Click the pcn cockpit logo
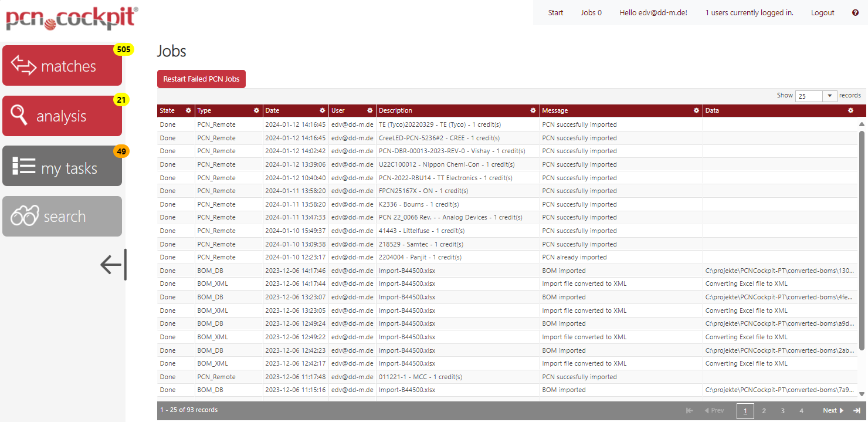Viewport: 868px width, 422px height. click(x=72, y=18)
